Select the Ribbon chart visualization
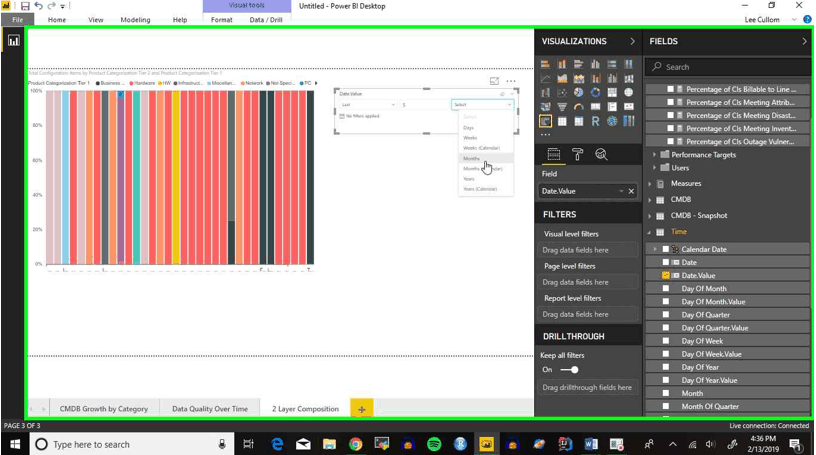Screen dimensions: 816x455 [629, 79]
